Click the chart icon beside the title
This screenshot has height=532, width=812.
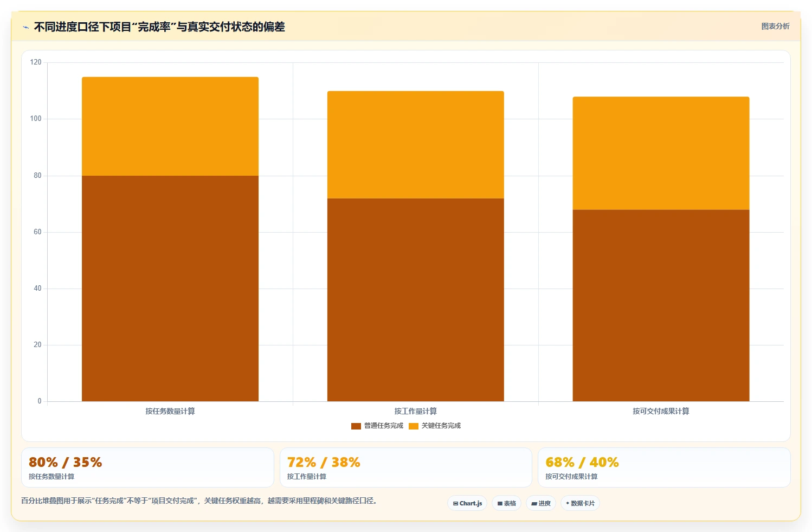coord(25,27)
